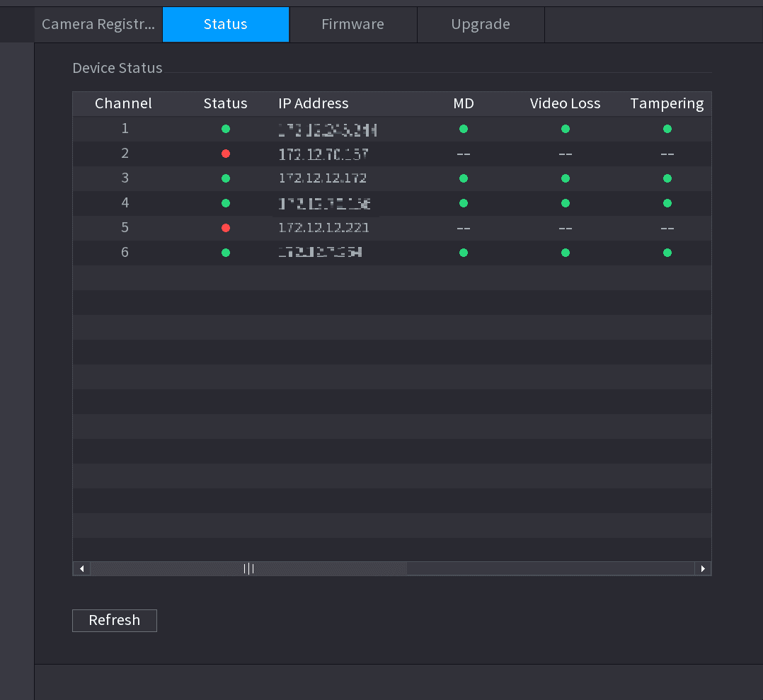Click the MD indicator dot in channel 4 row

(464, 203)
